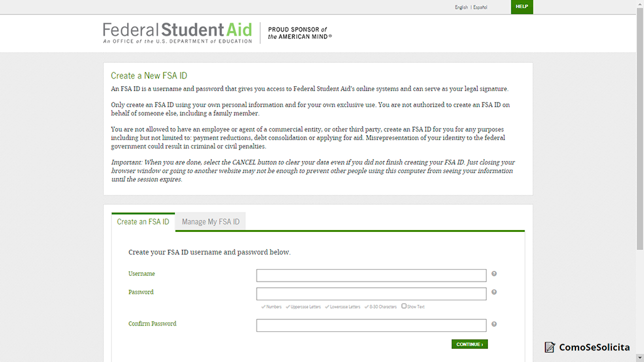The width and height of the screenshot is (644, 362).
Task: Click help icon next to Confirm Password
Action: pyautogui.click(x=494, y=324)
